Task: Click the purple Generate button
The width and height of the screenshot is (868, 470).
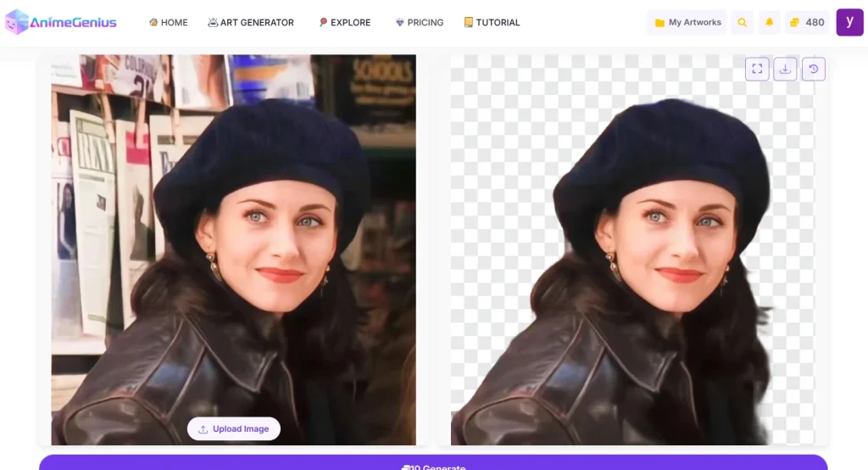Action: 433,463
